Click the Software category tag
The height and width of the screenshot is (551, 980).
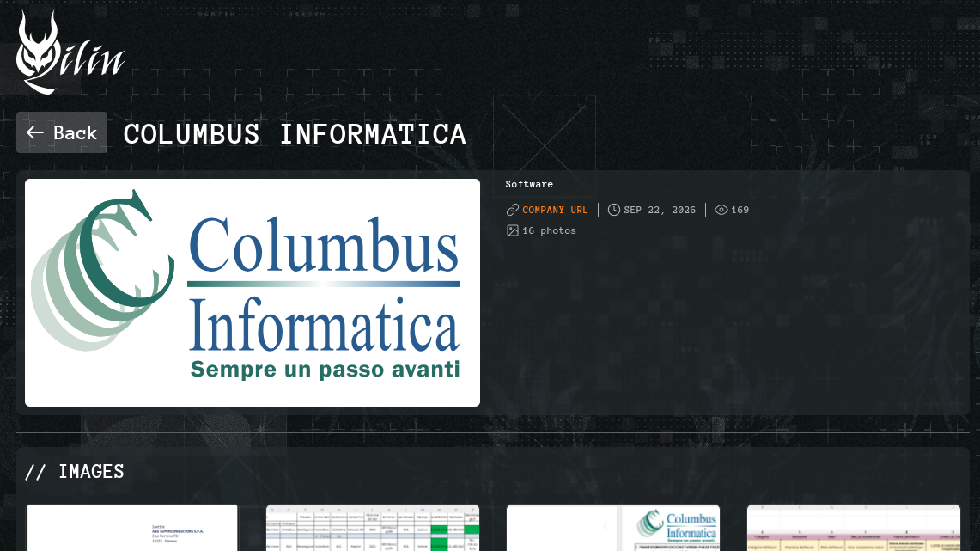(x=529, y=185)
